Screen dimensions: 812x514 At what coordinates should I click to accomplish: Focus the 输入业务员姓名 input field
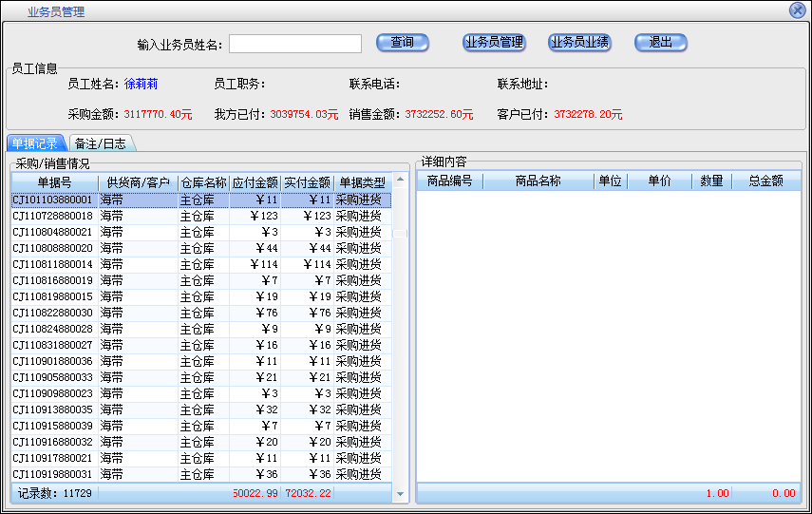[x=295, y=44]
